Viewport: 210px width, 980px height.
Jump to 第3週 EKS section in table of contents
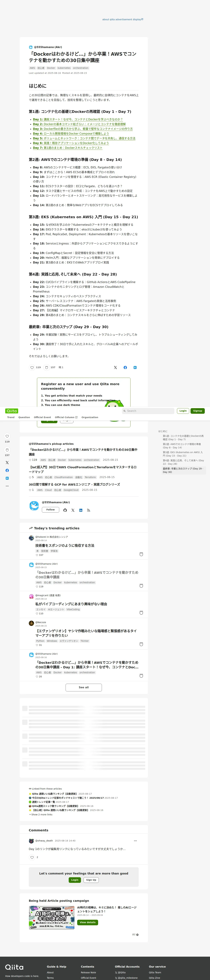click(x=183, y=454)
